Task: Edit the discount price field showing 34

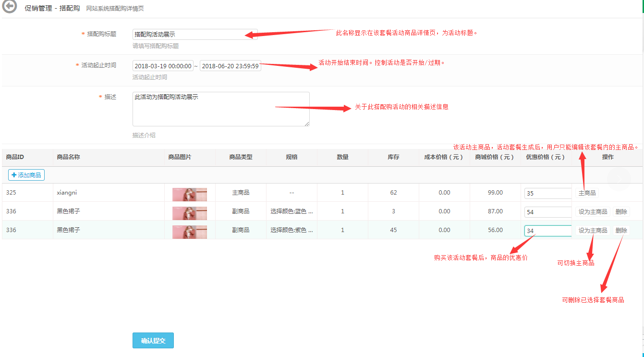Action: pyautogui.click(x=547, y=231)
